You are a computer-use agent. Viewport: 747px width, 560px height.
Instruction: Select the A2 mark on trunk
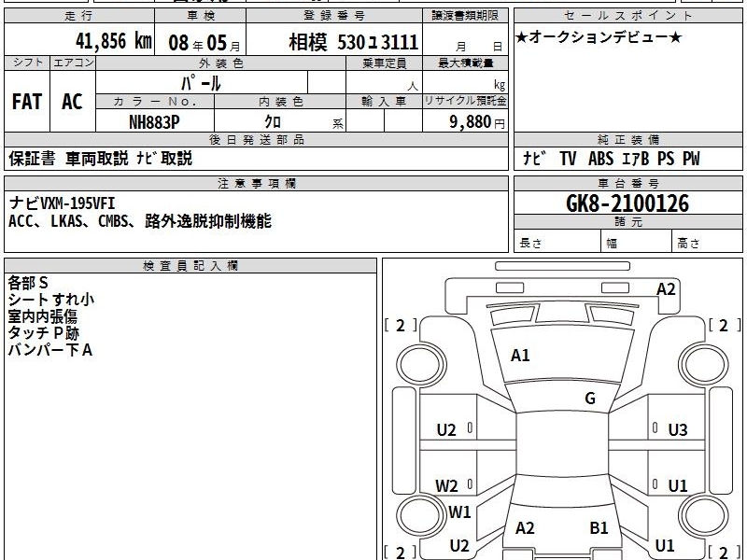point(525,527)
